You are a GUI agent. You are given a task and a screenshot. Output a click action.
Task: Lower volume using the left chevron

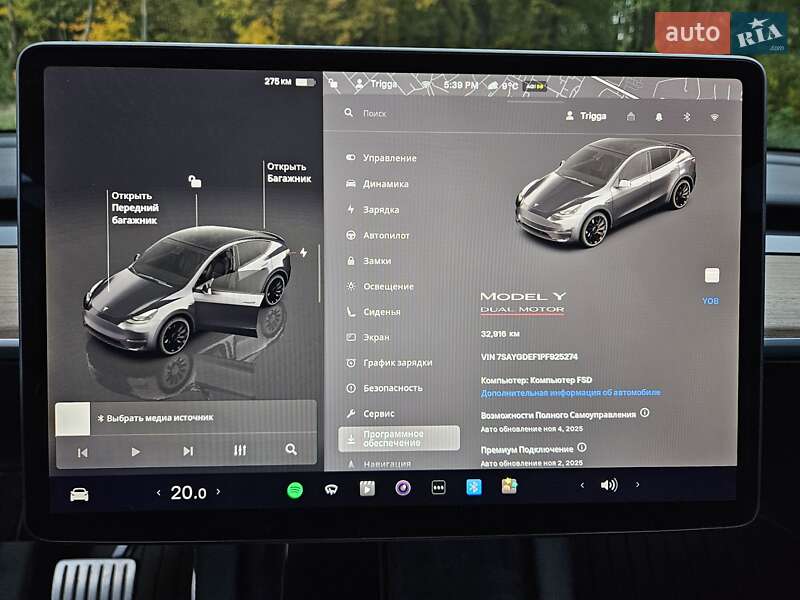582,485
